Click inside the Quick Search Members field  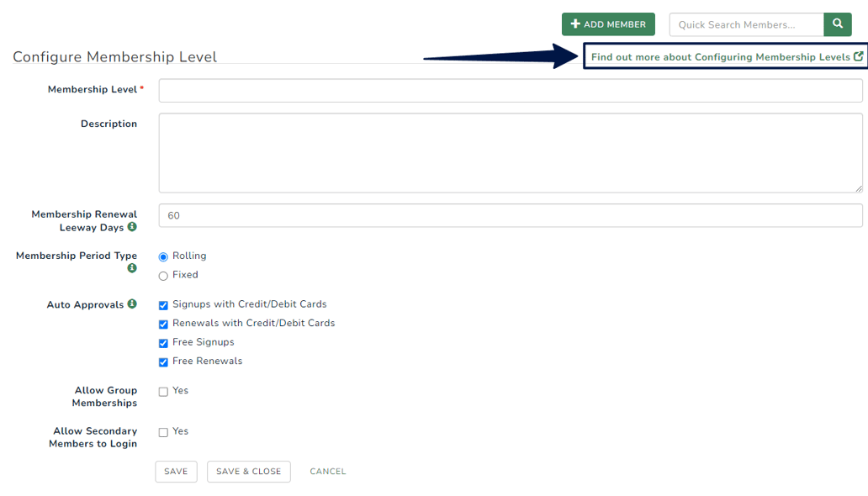tap(744, 24)
